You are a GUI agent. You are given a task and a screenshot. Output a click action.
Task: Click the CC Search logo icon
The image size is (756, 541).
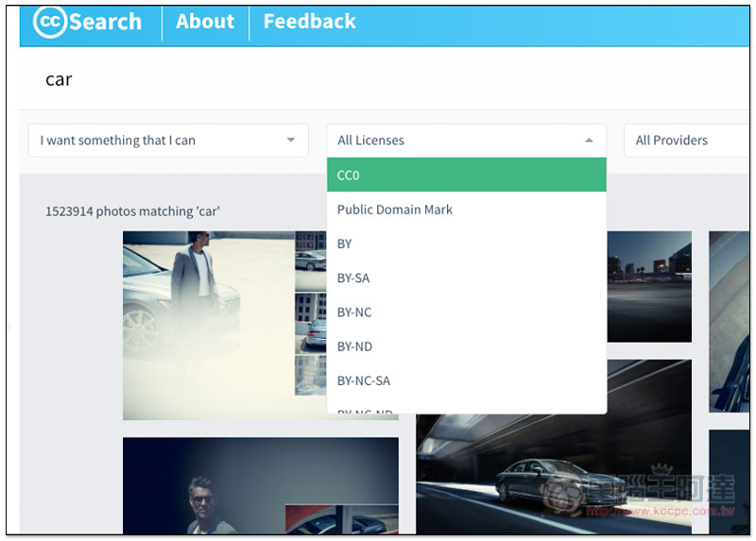tap(50, 22)
